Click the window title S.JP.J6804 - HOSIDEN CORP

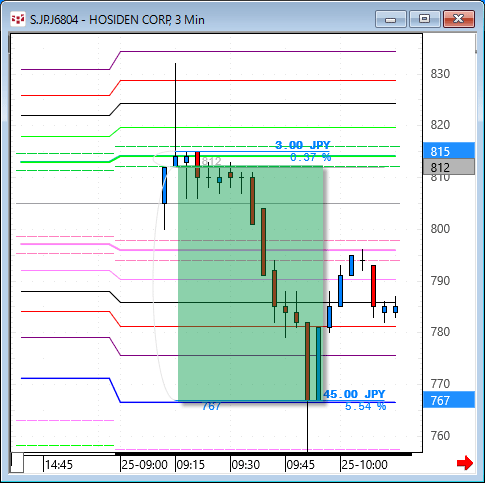tap(117, 20)
